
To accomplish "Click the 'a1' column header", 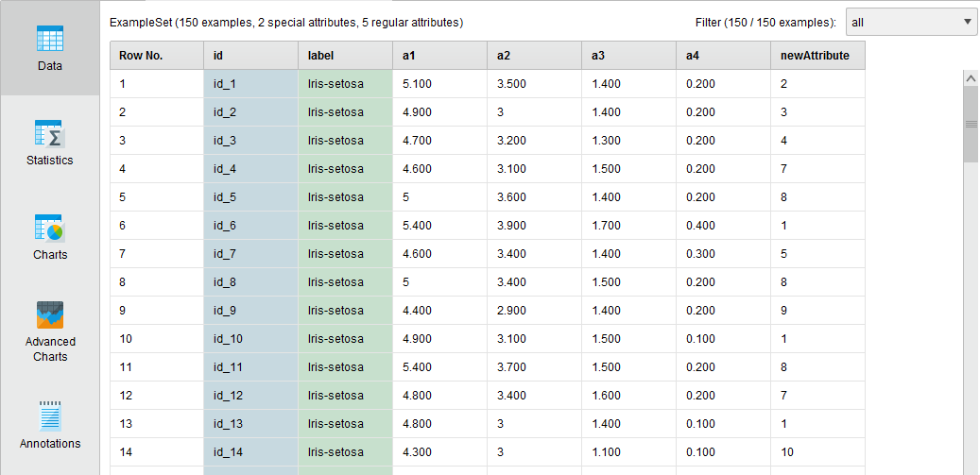I will coord(439,56).
